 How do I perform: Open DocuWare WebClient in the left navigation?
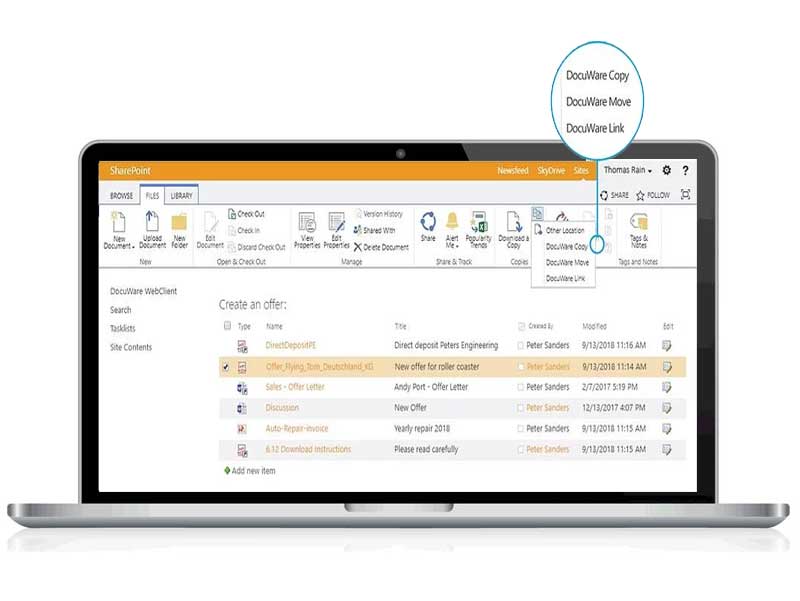coord(143,291)
